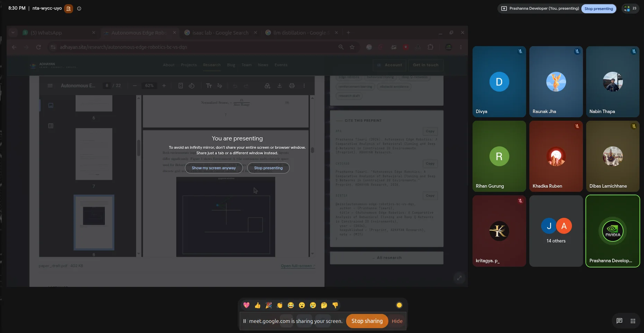Image resolution: width=644 pixels, height=333 pixels.
Task: Open the browser tab search chevron
Action: [13, 33]
